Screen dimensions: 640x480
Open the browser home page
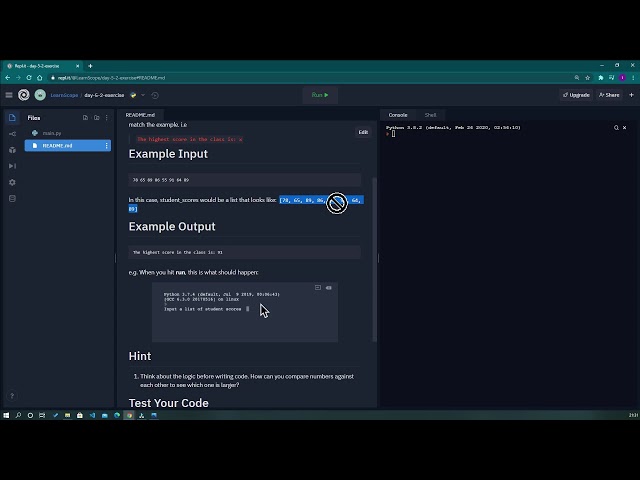[x=40, y=78]
